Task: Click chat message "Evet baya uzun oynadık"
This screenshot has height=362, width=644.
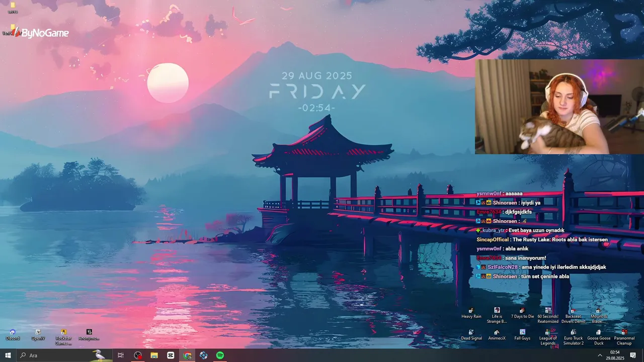Action: pos(536,230)
